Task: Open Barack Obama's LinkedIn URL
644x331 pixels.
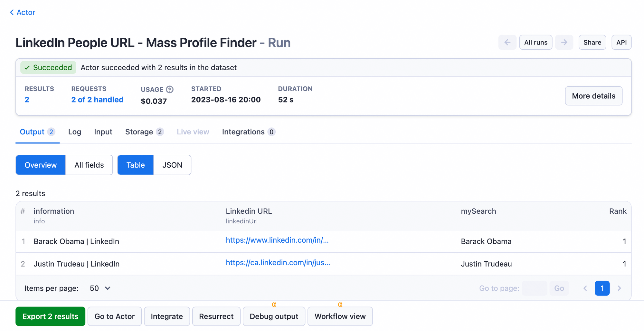Action: point(277,240)
